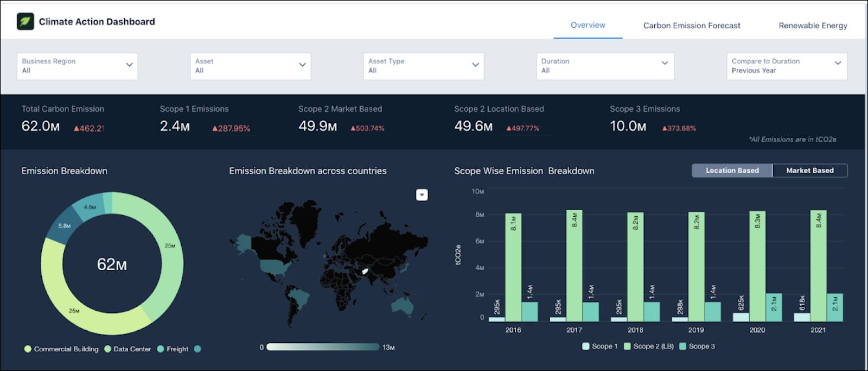Click the Scope 3 legend swatch

[682, 346]
